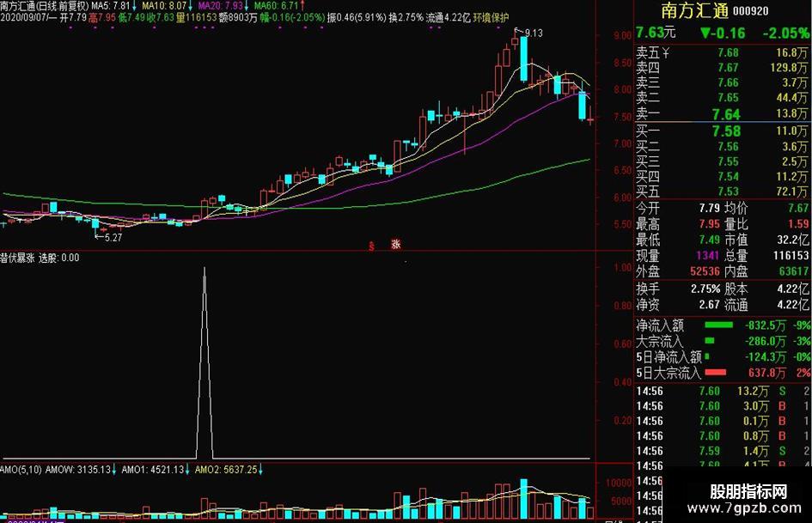Select the MA20: 7.93 indicator label
This screenshot has width=812, height=523.
[221, 6]
